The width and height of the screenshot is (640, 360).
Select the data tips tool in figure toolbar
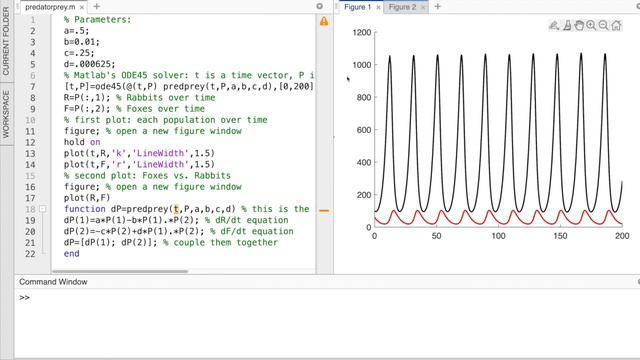(567, 26)
